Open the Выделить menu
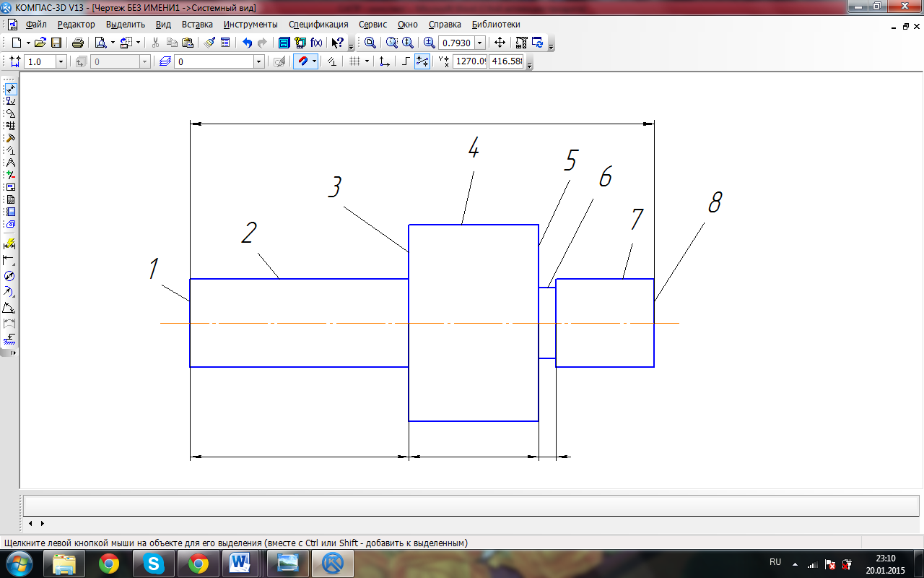Screen dimensions: 924x578 pyautogui.click(x=126, y=24)
